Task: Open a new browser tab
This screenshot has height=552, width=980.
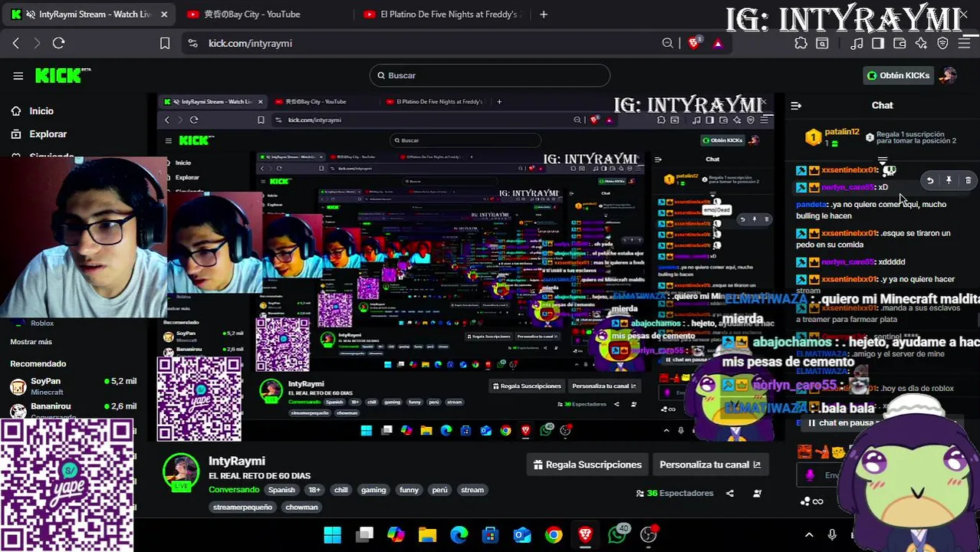Action: tap(544, 14)
